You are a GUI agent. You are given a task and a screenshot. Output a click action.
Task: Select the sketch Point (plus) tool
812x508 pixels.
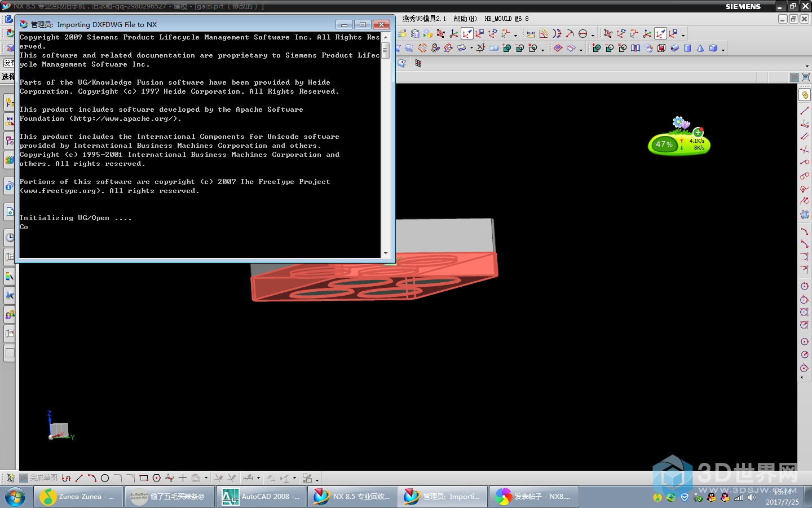click(183, 478)
